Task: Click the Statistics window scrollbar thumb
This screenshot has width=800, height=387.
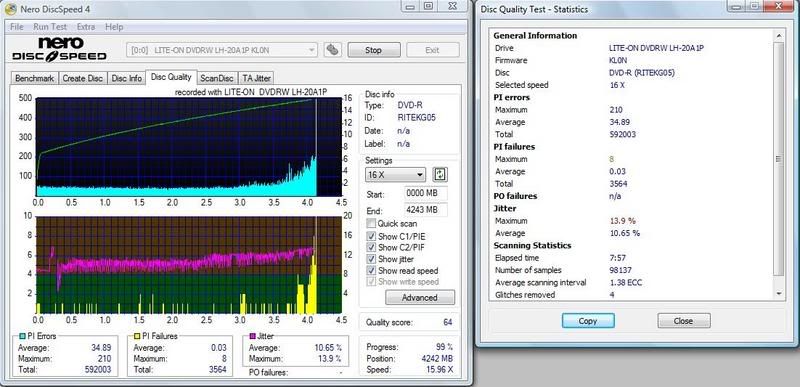Action: [x=778, y=159]
